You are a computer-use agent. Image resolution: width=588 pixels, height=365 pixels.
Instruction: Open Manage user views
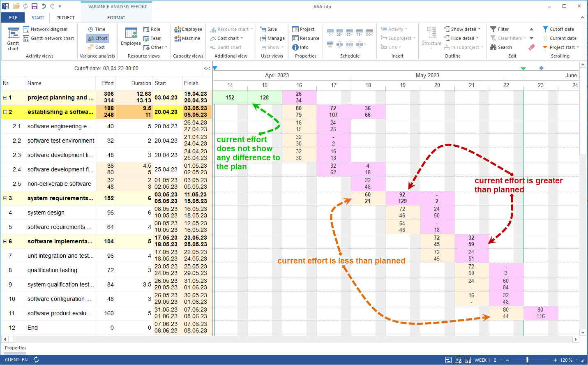coord(272,38)
